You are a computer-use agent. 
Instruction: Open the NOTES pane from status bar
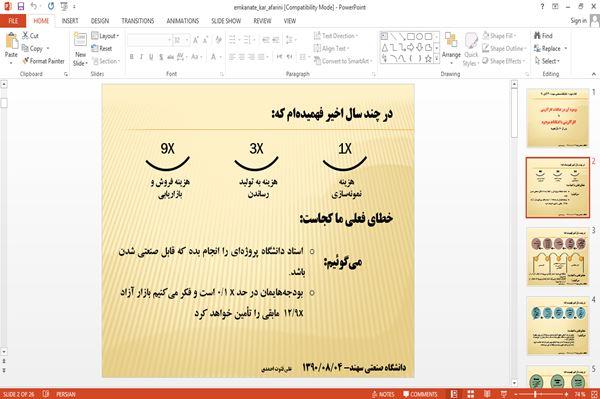(383, 394)
